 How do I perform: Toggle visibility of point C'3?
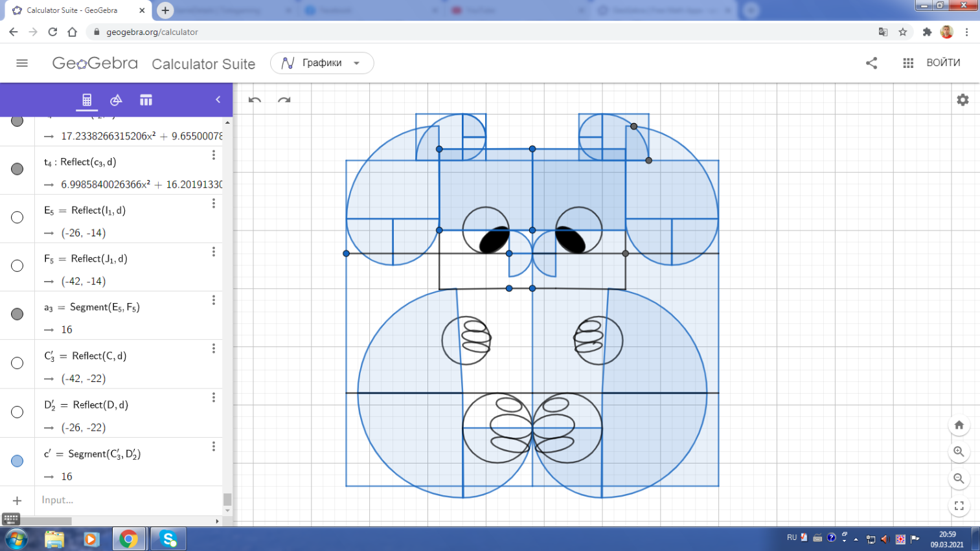pyautogui.click(x=17, y=363)
